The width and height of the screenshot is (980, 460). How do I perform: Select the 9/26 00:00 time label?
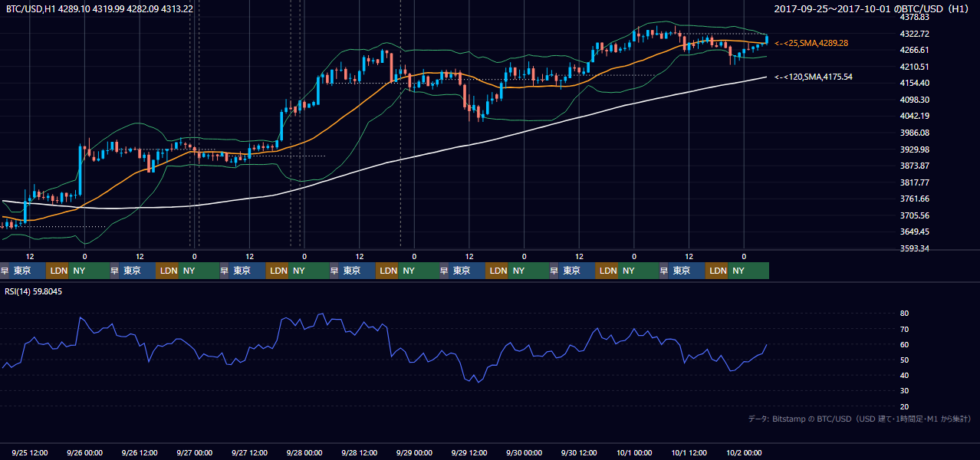85,452
